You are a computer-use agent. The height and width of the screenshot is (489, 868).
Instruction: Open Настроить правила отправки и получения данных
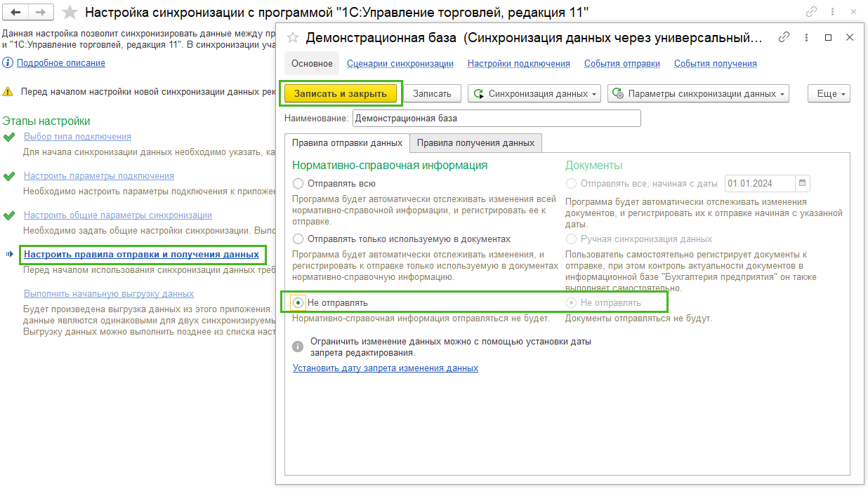(x=141, y=254)
